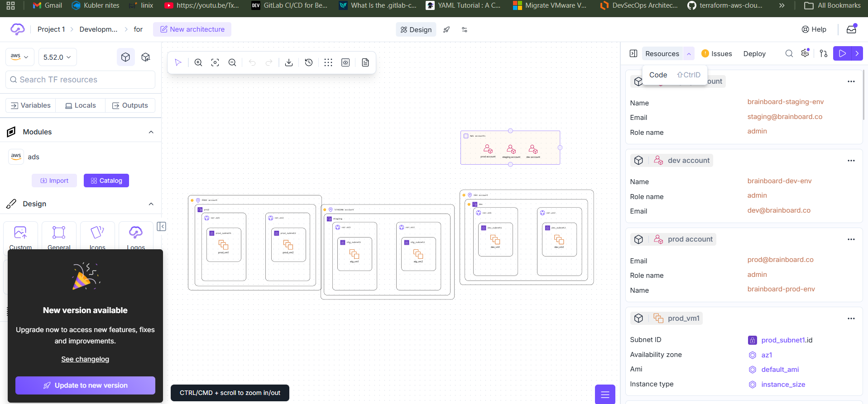This screenshot has width=868, height=404.
Task: Open options menu for dev account
Action: (851, 161)
